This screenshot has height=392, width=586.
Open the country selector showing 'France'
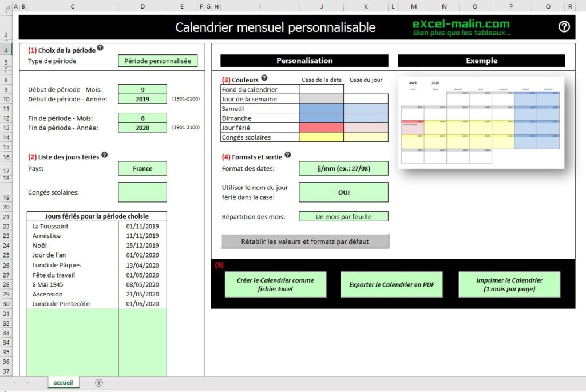[x=142, y=168]
